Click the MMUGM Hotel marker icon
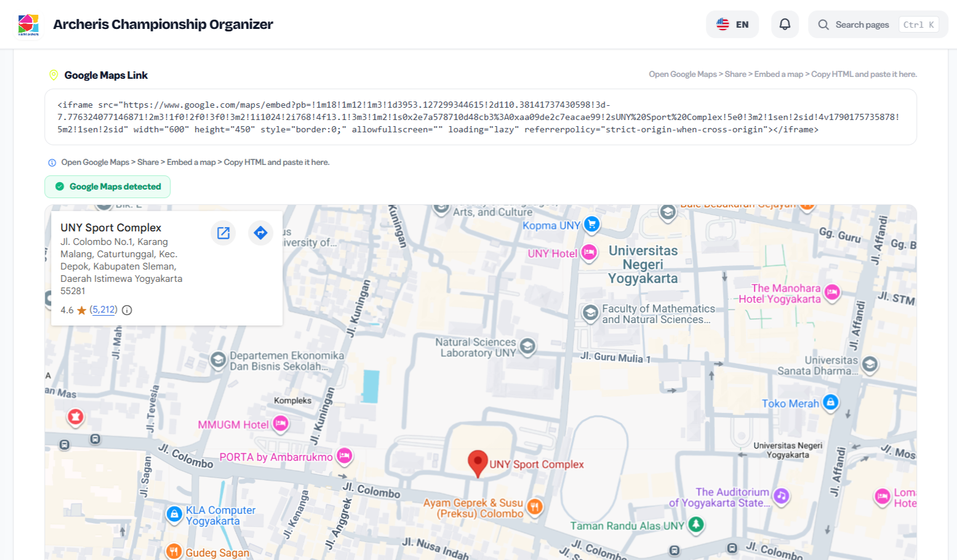 tap(281, 423)
